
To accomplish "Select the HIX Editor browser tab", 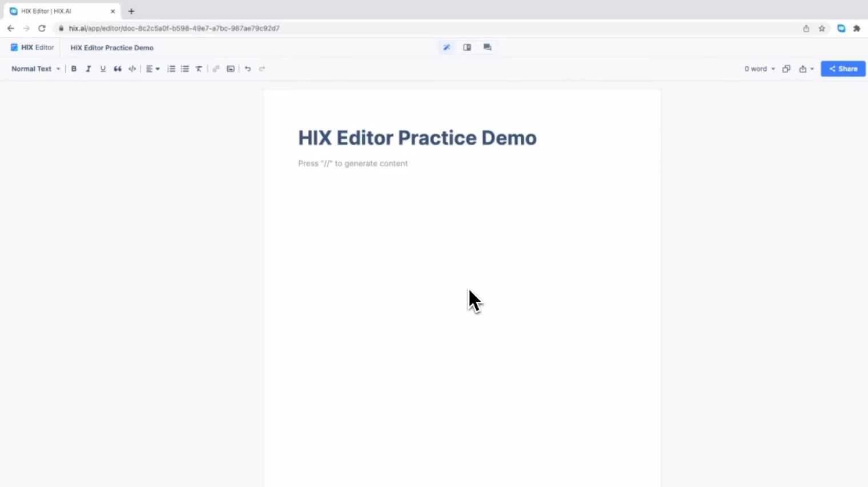I will [60, 11].
